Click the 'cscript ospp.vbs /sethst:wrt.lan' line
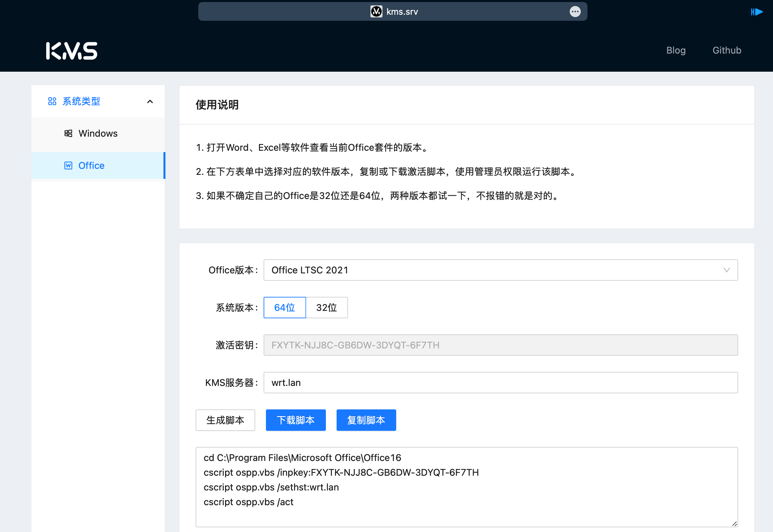 [271, 487]
